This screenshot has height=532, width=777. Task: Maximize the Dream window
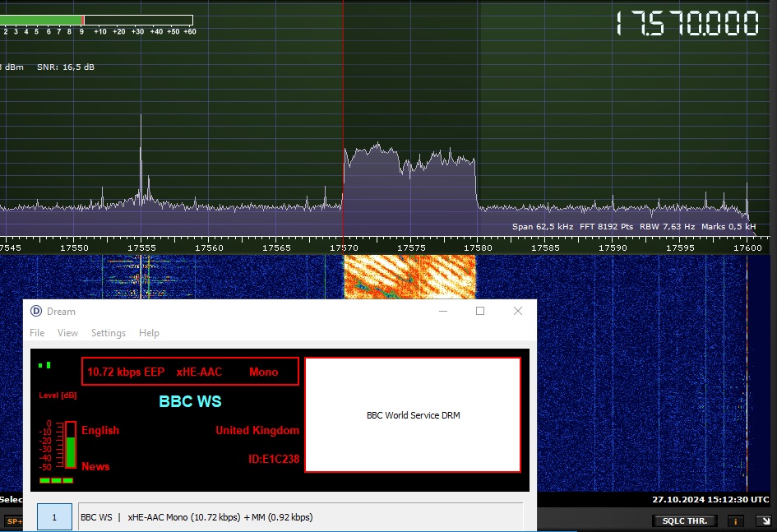pos(480,311)
